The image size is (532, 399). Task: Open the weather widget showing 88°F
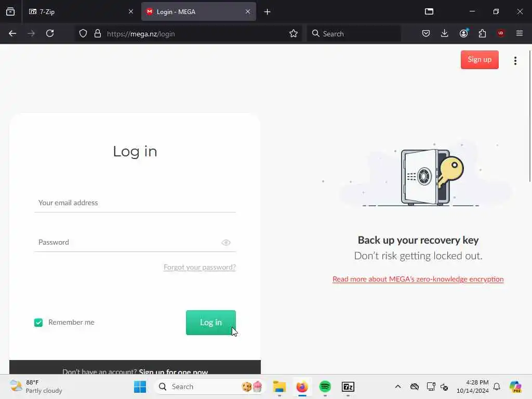pos(36,387)
